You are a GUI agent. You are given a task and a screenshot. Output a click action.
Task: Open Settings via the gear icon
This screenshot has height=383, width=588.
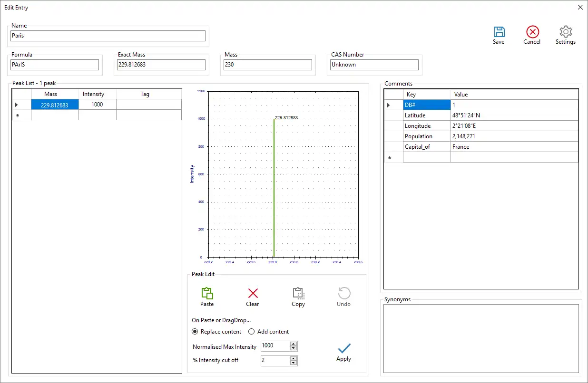coord(566,32)
